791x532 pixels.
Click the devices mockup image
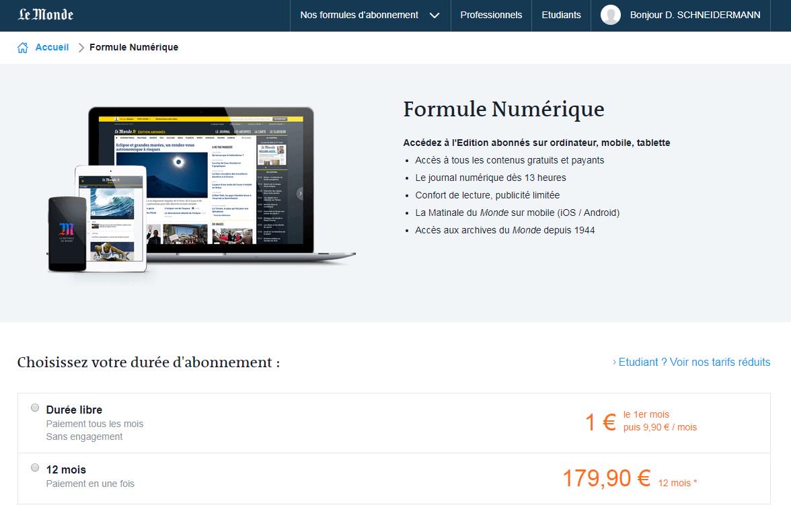coord(201,190)
